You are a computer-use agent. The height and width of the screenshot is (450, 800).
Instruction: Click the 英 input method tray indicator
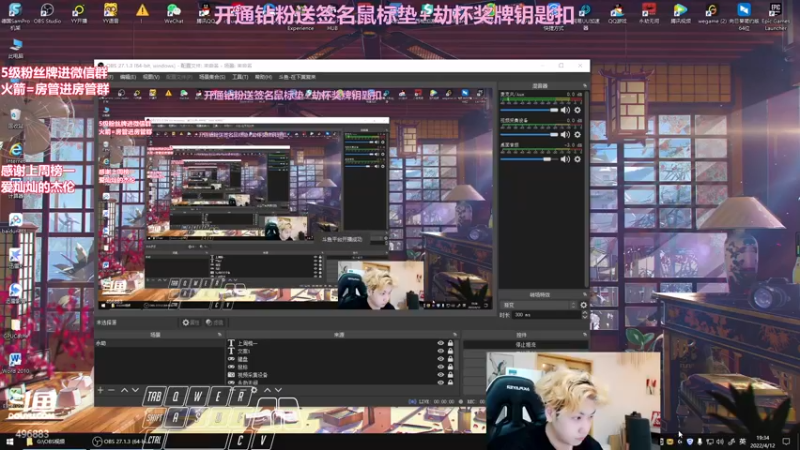click(742, 441)
